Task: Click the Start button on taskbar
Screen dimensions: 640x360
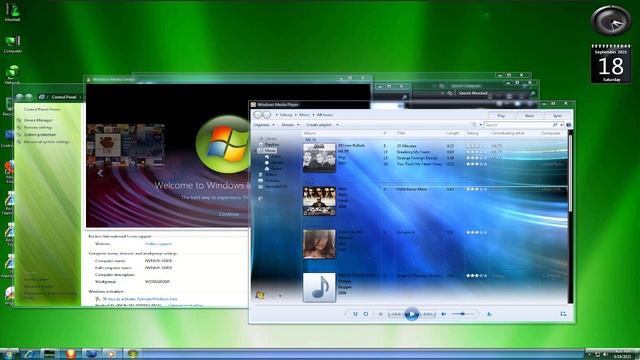Action: pos(9,354)
